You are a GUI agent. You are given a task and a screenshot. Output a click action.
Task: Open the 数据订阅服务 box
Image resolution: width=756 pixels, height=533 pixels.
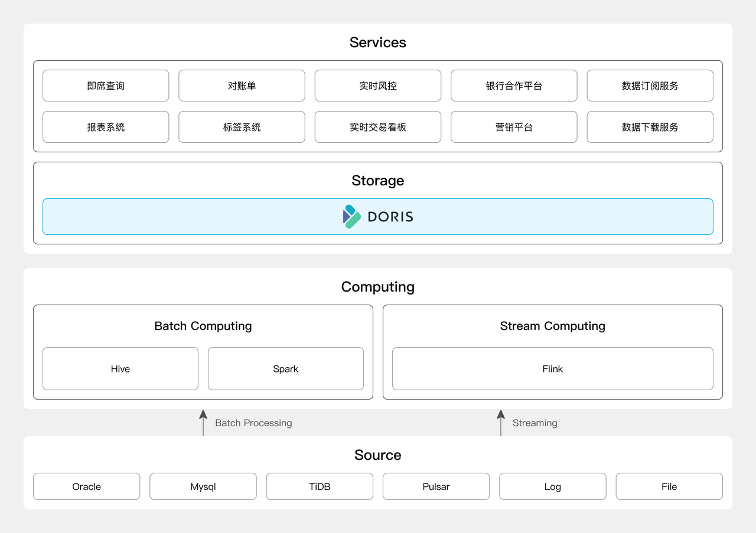coord(650,86)
